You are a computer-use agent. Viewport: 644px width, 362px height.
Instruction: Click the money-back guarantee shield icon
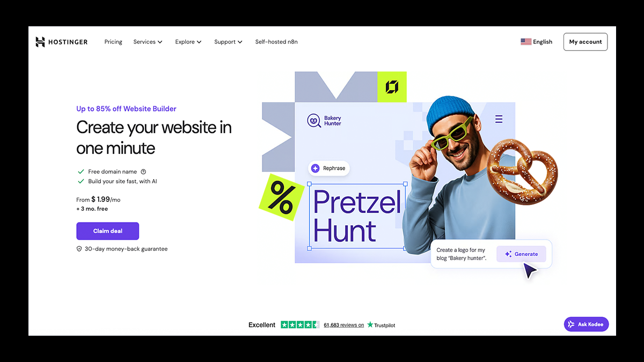tap(79, 249)
